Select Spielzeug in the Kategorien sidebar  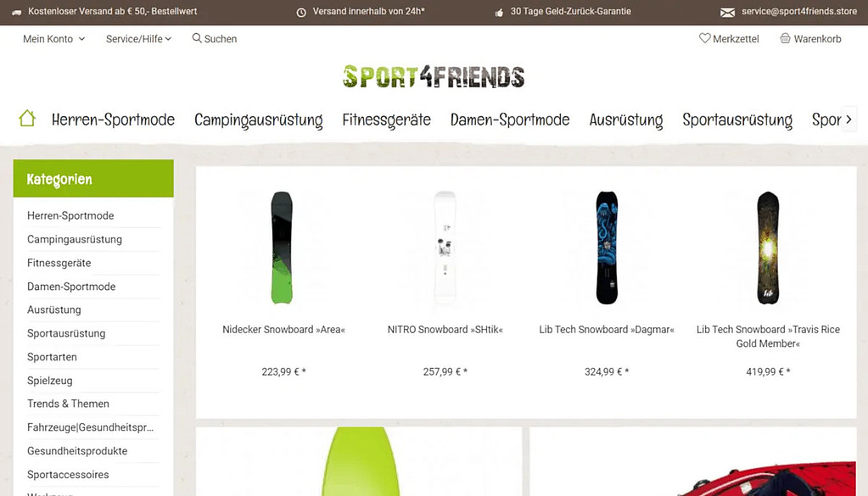click(x=50, y=381)
